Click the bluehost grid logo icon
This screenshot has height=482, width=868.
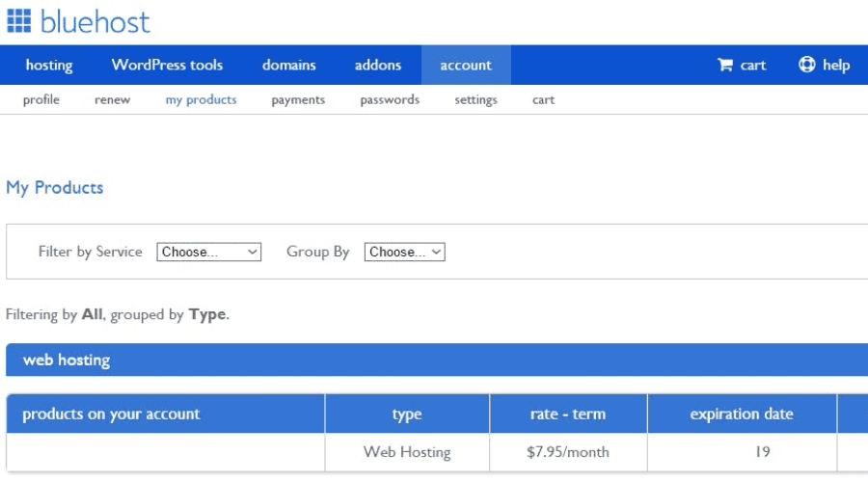pyautogui.click(x=19, y=21)
